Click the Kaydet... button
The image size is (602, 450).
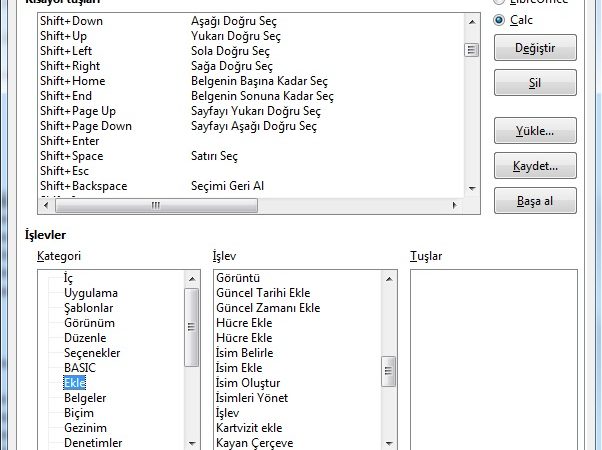click(x=534, y=165)
